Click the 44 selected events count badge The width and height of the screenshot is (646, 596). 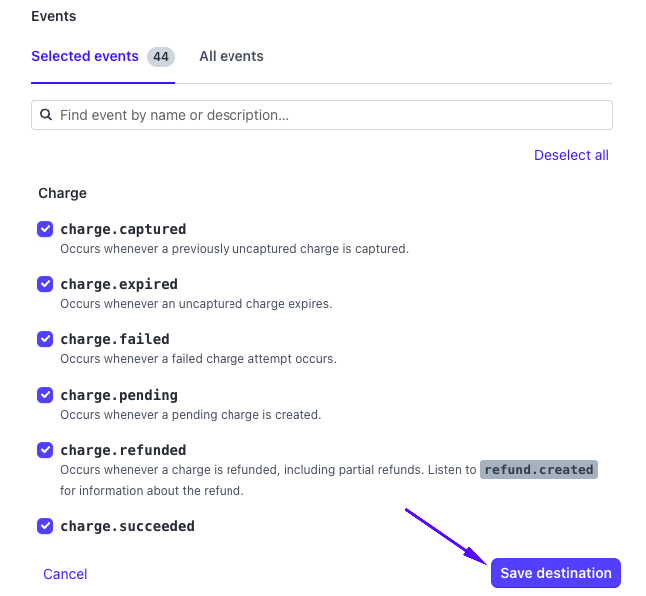click(160, 57)
